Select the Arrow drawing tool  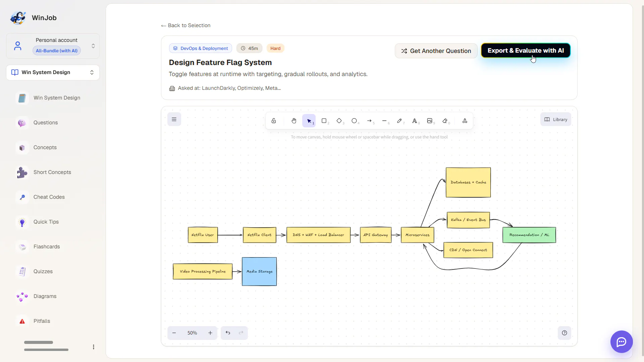pyautogui.click(x=369, y=121)
